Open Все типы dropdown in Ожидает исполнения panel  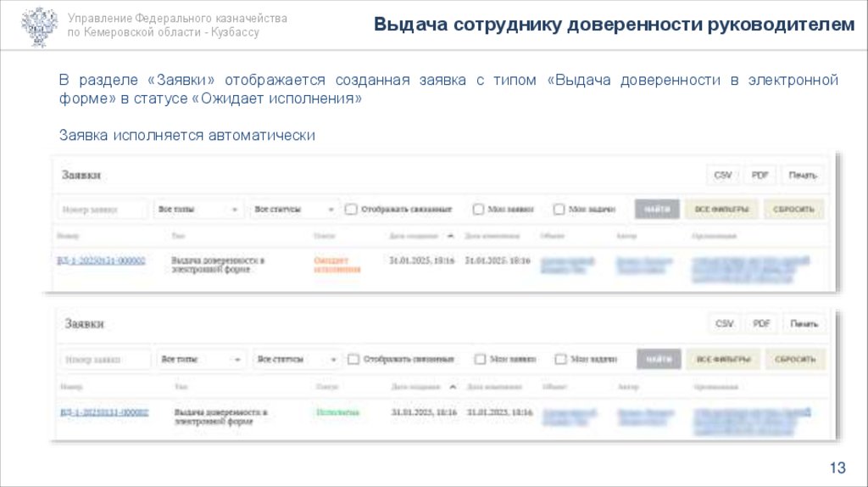click(198, 210)
